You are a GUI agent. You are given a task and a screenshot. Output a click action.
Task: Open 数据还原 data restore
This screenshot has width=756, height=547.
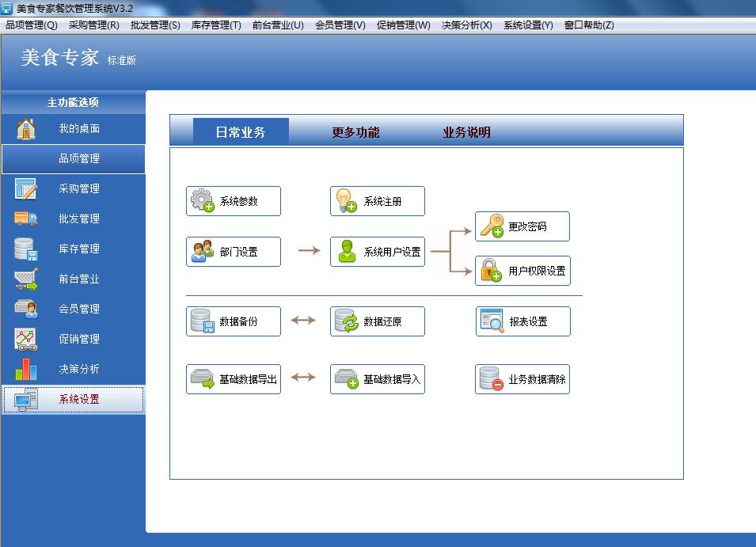[x=377, y=321]
